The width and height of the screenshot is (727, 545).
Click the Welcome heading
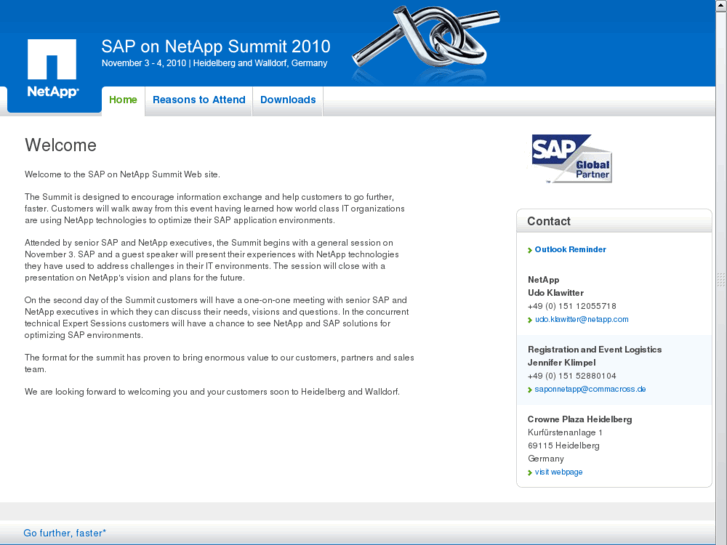61,145
